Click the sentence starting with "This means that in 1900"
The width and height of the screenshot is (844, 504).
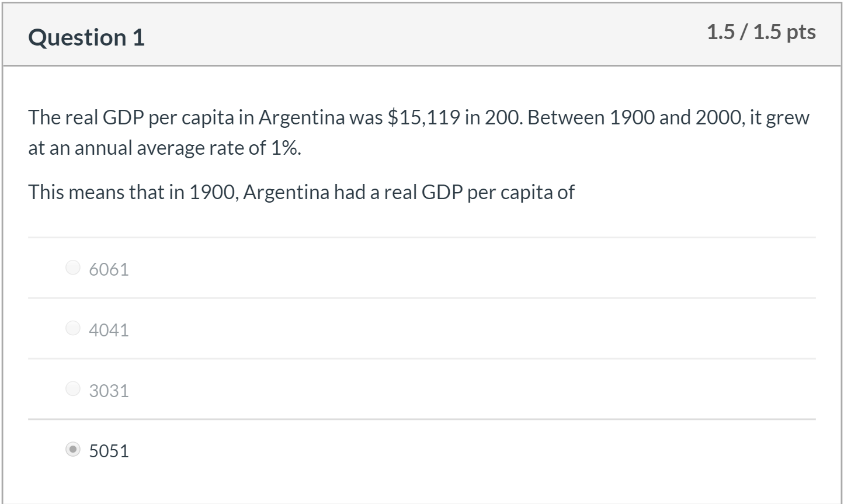click(301, 192)
